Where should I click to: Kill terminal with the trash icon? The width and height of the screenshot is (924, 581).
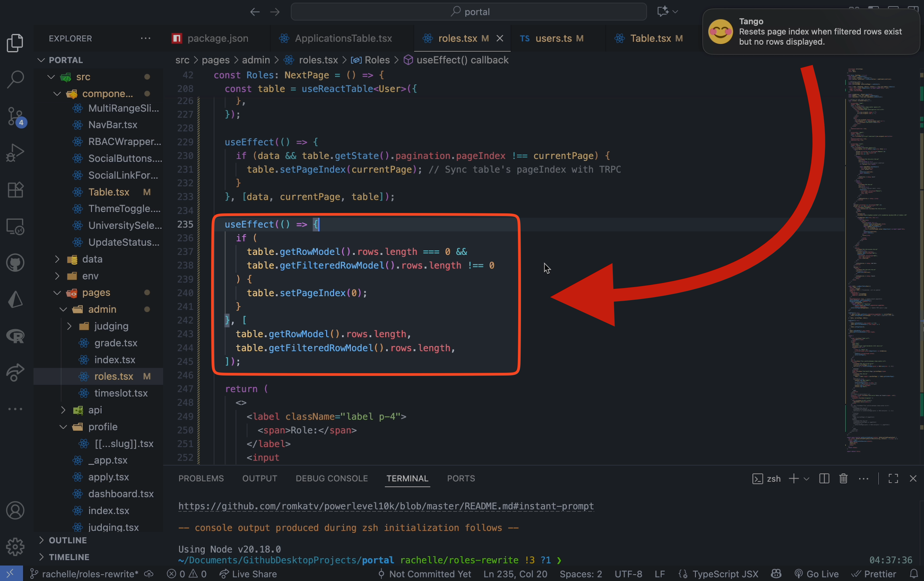843,478
